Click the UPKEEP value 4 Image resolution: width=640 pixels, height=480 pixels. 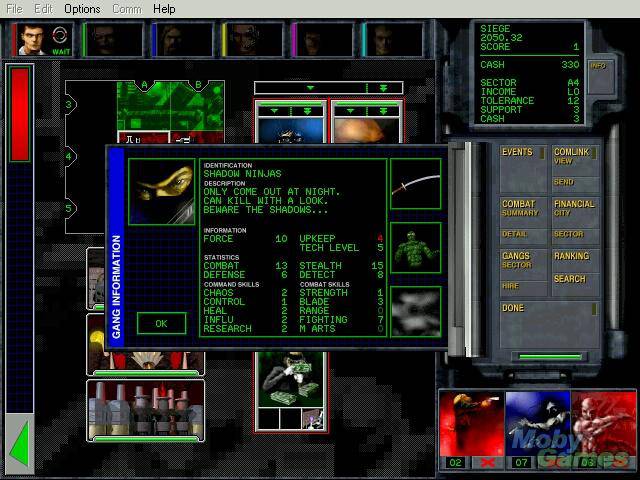[380, 238]
